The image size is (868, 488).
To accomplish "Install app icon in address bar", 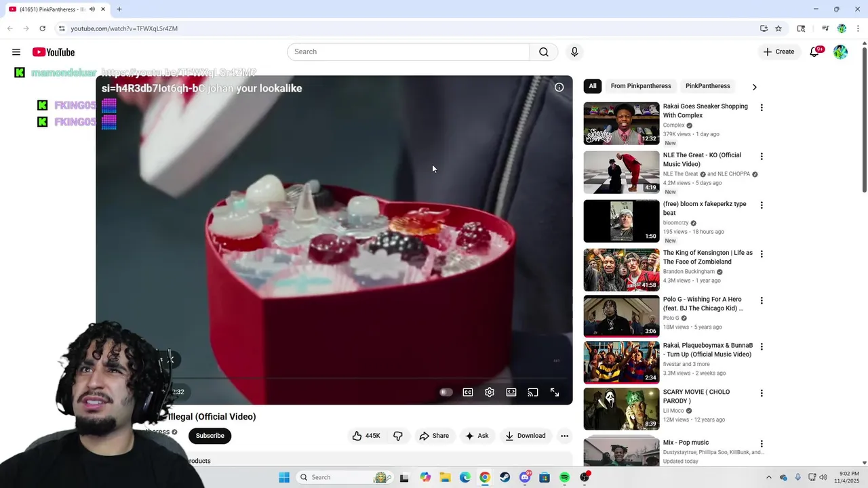I will pyautogui.click(x=764, y=28).
